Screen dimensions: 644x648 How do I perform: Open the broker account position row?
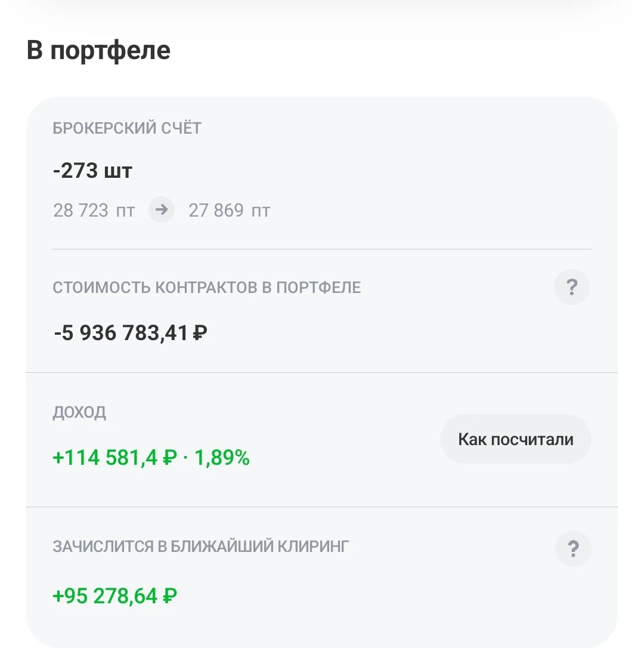(x=322, y=173)
